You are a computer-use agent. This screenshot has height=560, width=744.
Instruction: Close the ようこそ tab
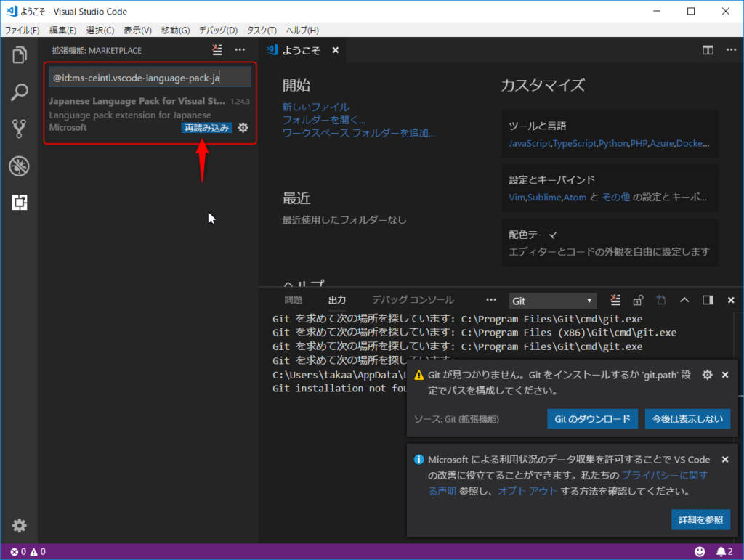tap(336, 50)
